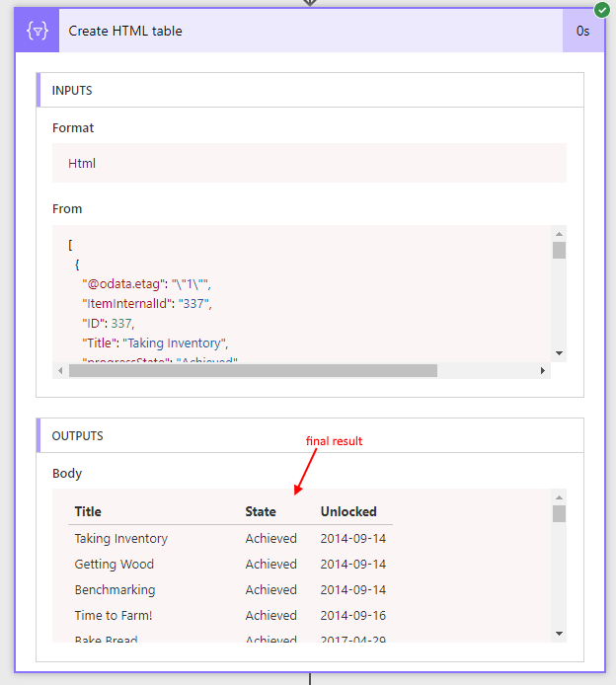
Task: Collapse the Create HTML table header
Action: tap(296, 31)
